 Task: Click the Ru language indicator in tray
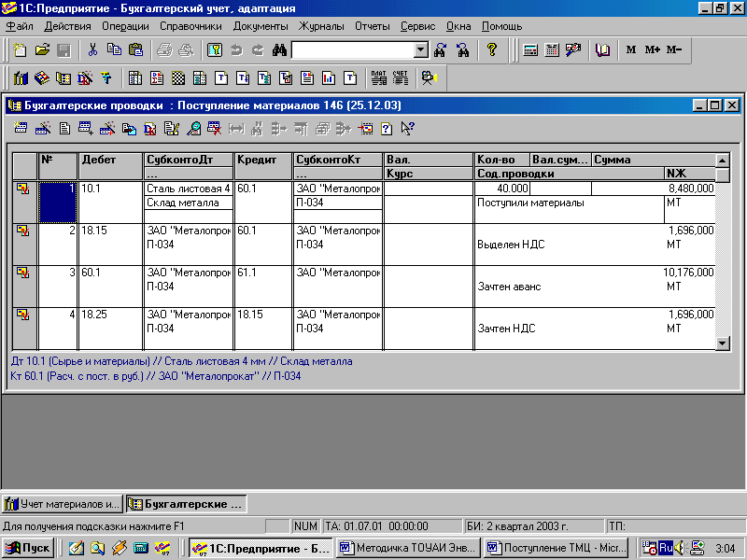coord(666,548)
